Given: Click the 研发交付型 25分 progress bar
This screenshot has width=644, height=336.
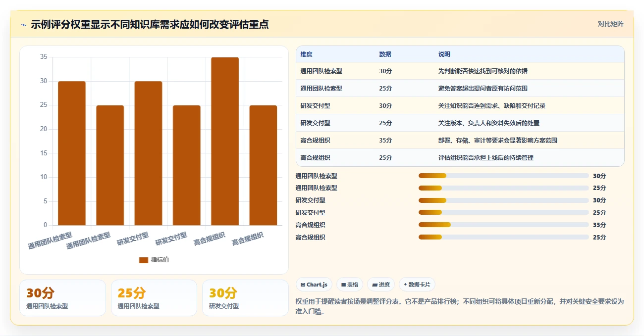Looking at the screenshot, I should pos(503,213).
